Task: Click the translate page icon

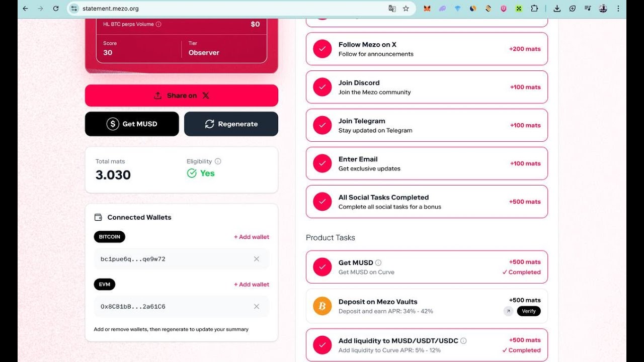Action: point(392,9)
